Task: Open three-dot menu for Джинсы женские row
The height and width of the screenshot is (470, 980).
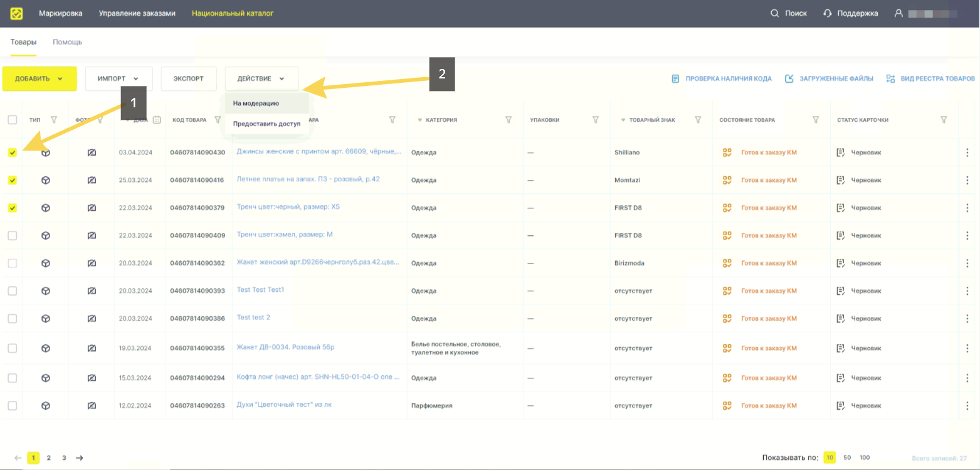Action: tap(967, 152)
